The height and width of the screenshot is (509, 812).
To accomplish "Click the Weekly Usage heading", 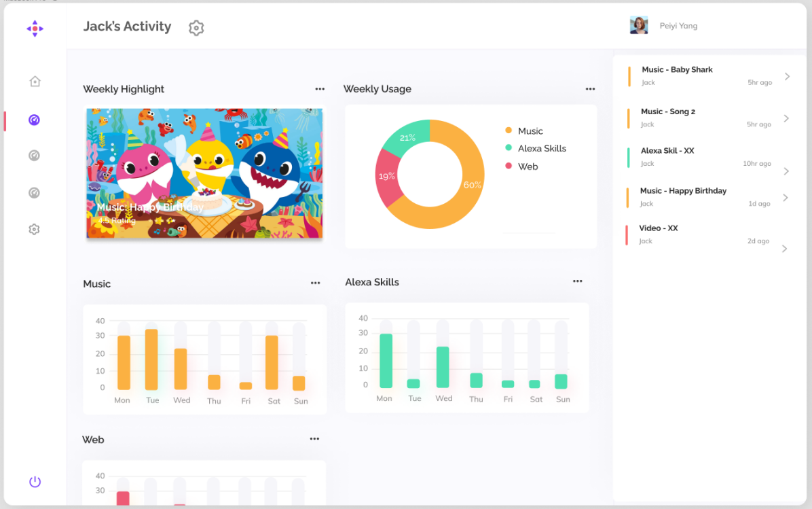I will click(x=377, y=89).
